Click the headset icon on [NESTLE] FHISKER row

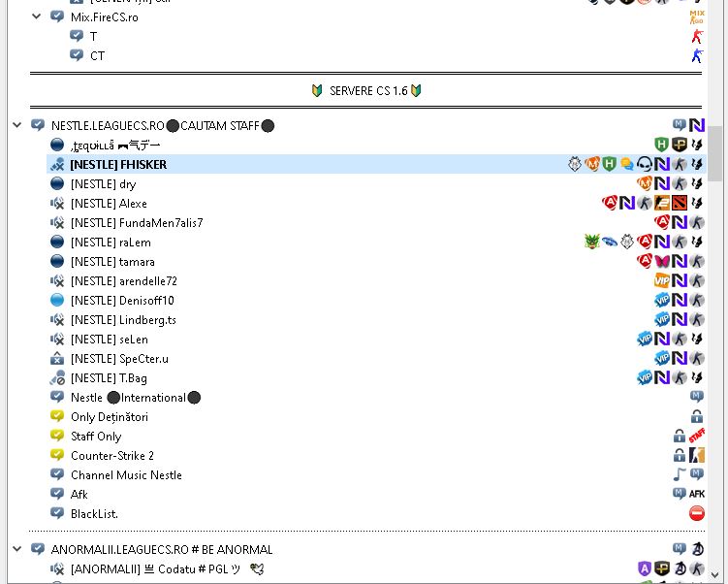[645, 164]
